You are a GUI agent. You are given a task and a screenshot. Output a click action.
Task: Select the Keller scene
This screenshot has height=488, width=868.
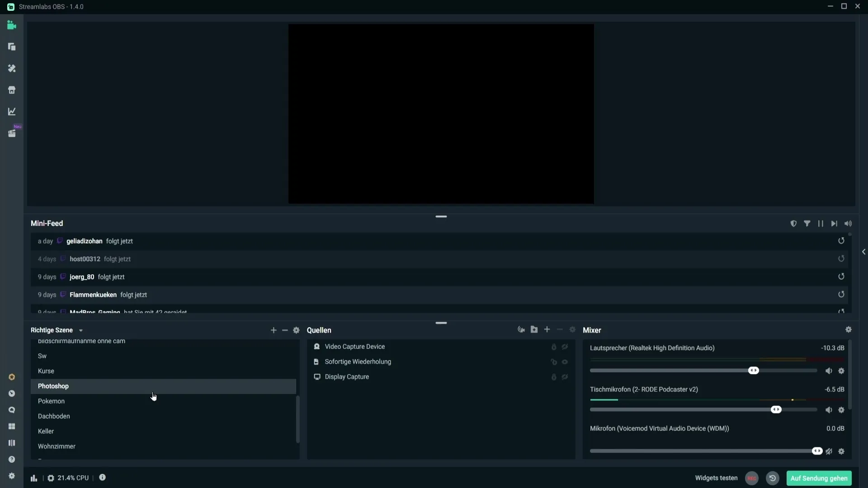click(x=163, y=431)
